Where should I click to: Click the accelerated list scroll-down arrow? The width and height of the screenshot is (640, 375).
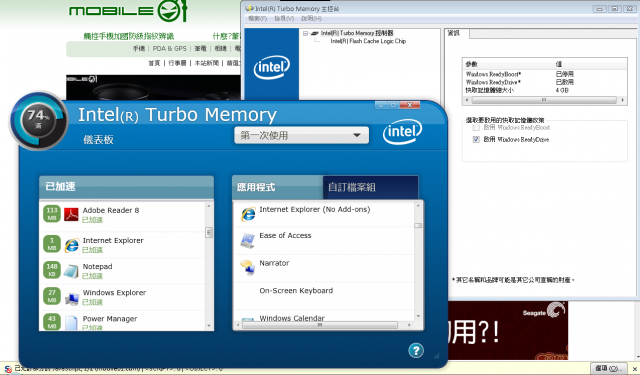click(209, 326)
